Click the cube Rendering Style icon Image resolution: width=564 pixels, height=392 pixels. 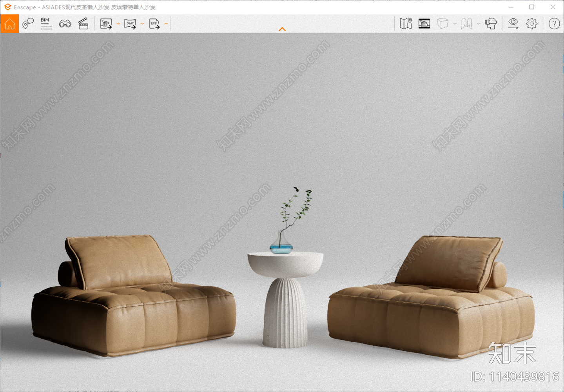click(x=443, y=24)
